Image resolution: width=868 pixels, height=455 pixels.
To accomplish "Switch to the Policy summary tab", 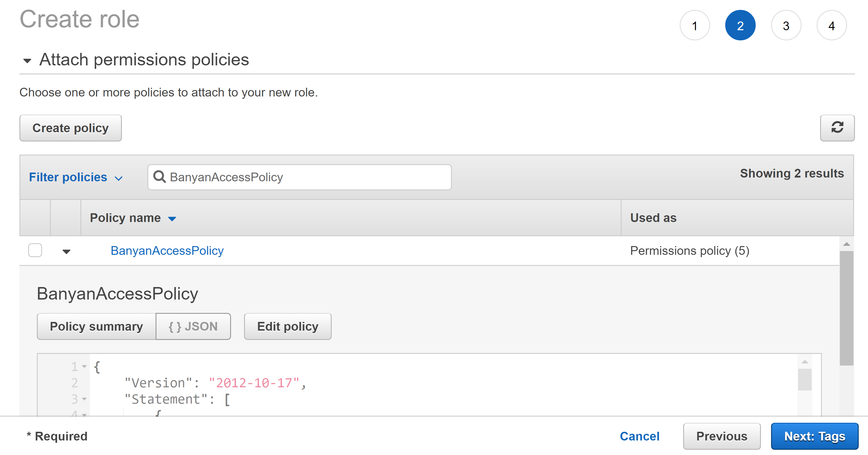I will (x=96, y=326).
